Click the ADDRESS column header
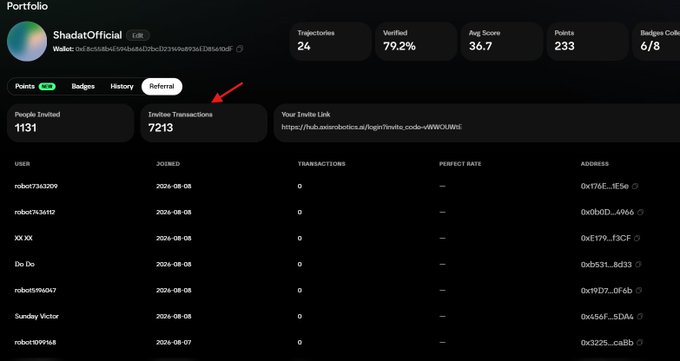 595,164
